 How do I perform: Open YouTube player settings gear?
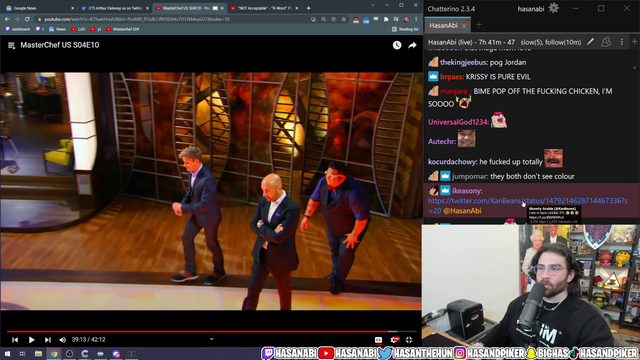(394, 340)
